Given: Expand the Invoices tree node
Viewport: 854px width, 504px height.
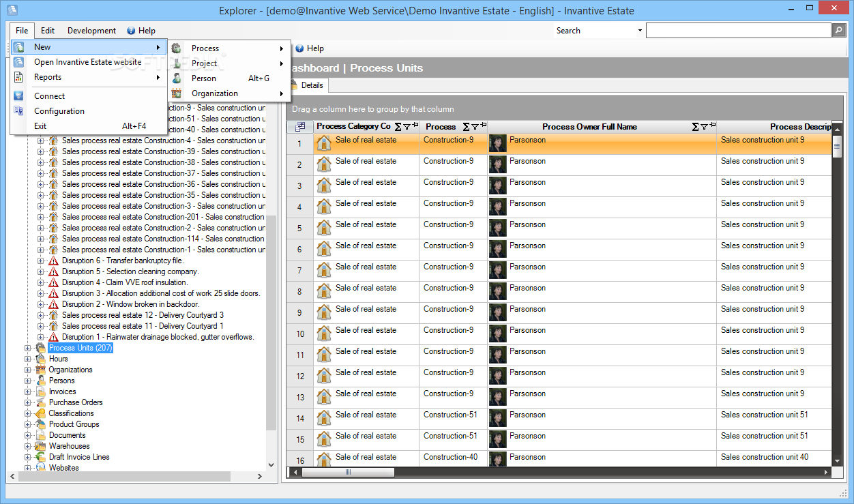Looking at the screenshot, I should [x=28, y=391].
